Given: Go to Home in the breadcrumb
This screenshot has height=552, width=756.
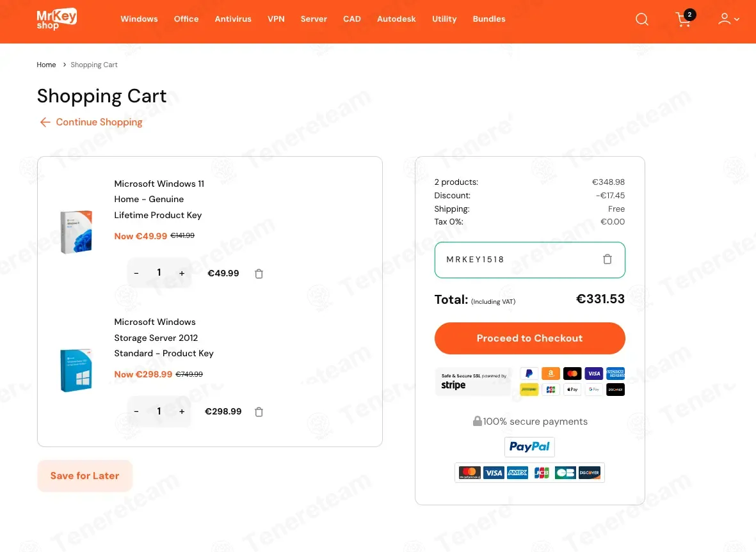Looking at the screenshot, I should point(46,65).
